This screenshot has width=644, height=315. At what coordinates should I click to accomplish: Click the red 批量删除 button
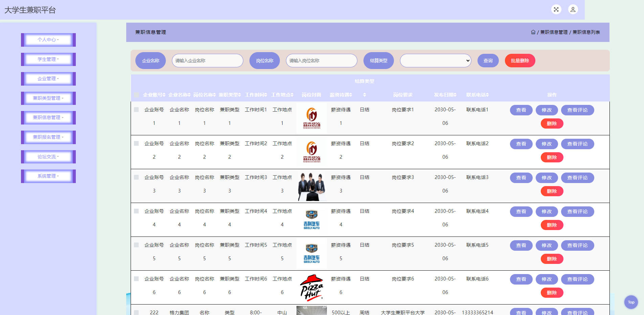pyautogui.click(x=520, y=61)
